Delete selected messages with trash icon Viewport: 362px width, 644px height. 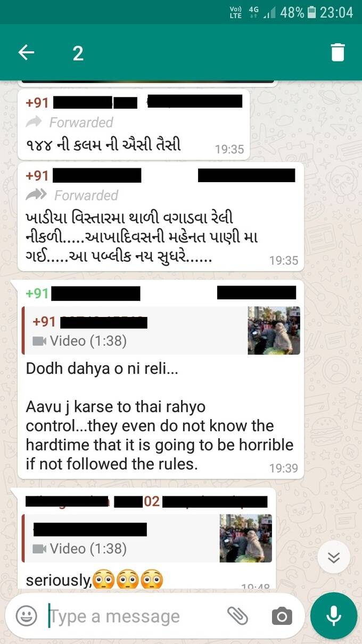pos(338,52)
